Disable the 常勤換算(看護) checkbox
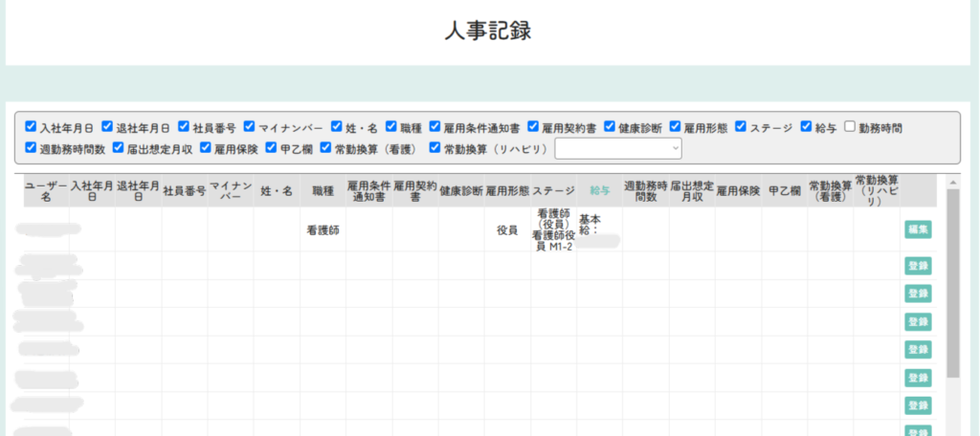980x436 pixels. click(326, 148)
